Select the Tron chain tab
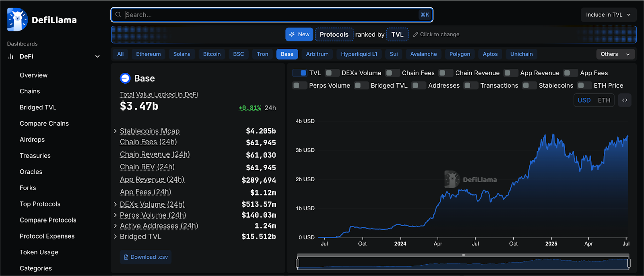 click(262, 54)
